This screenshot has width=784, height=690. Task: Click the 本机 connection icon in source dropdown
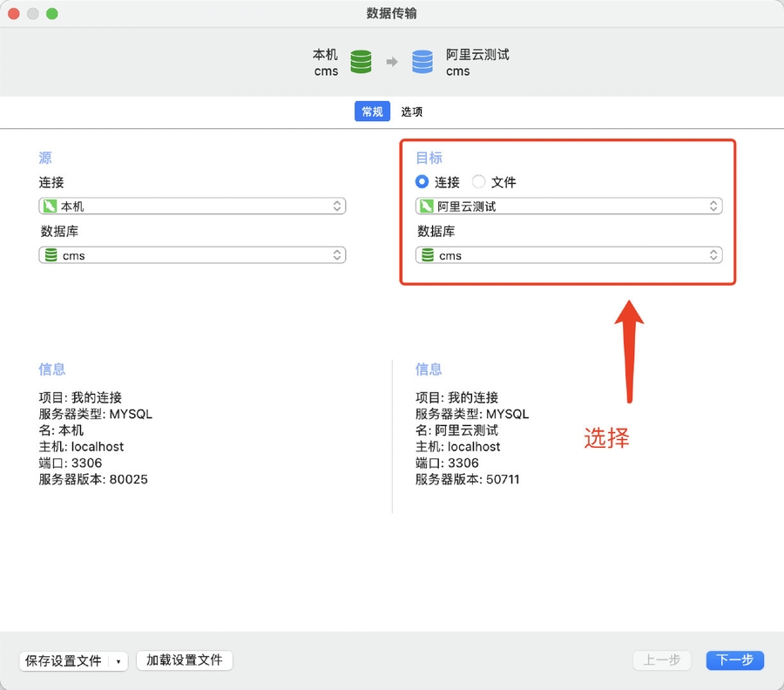pos(50,206)
